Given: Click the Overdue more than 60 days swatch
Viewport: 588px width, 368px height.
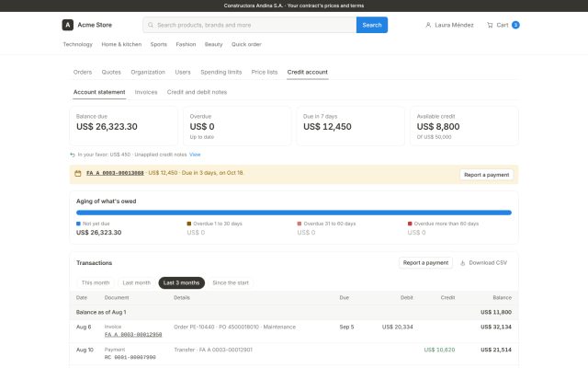Looking at the screenshot, I should [x=410, y=224].
